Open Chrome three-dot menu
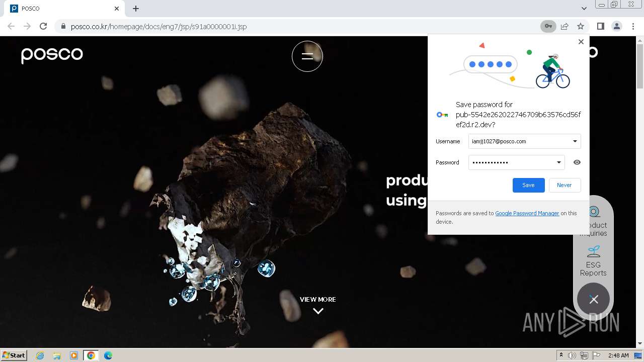Screen dimensions: 644x362 [633, 26]
